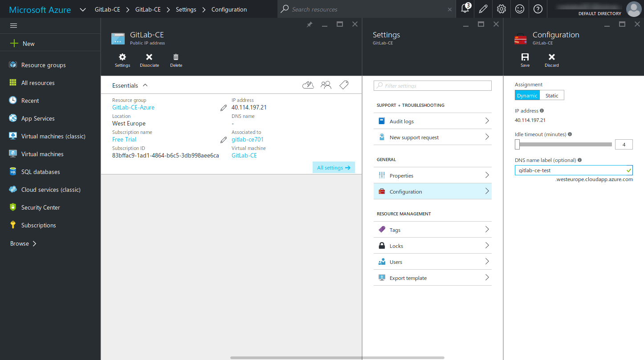Click the All settings button
The image size is (644, 360).
coord(334,168)
